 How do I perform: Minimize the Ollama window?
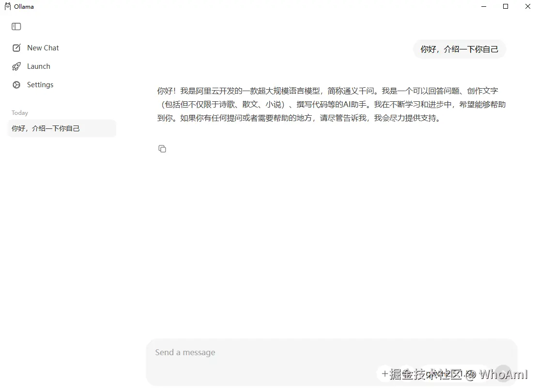pyautogui.click(x=483, y=6)
